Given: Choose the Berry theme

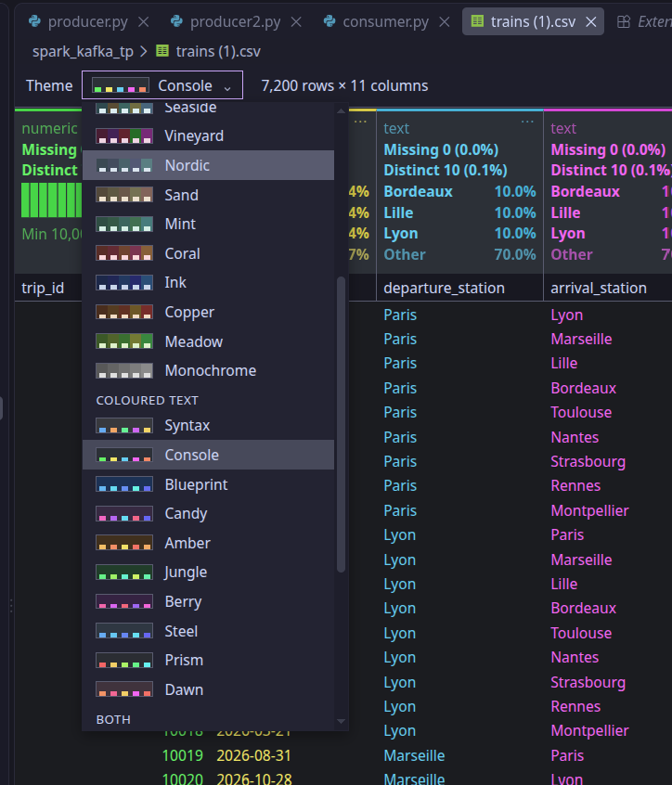Looking at the screenshot, I should click(x=208, y=602).
